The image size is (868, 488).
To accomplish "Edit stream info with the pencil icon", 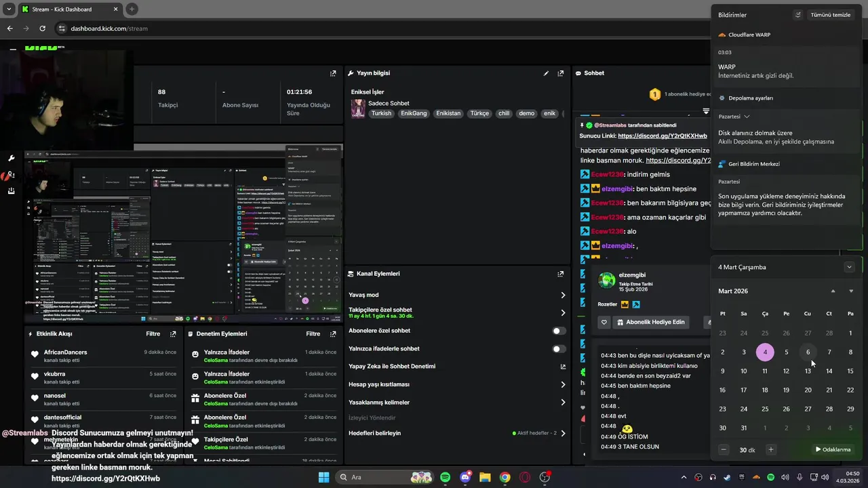I will [x=546, y=73].
